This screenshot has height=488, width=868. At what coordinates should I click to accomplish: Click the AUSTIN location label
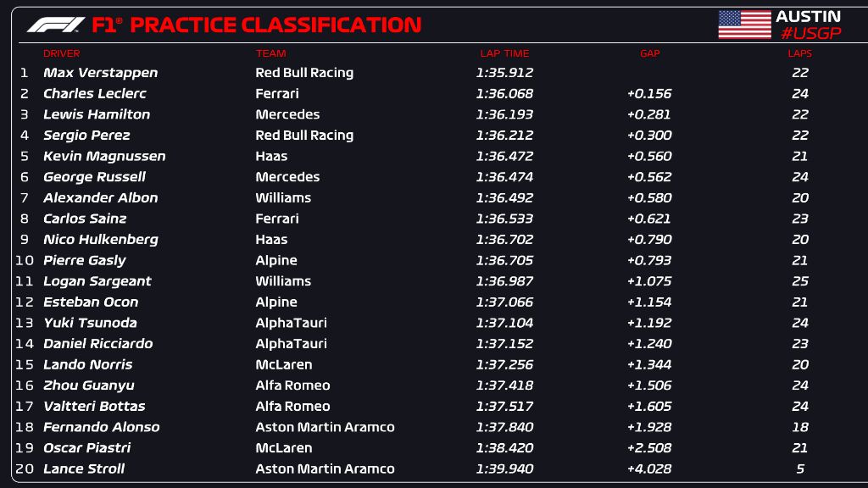[x=808, y=16]
